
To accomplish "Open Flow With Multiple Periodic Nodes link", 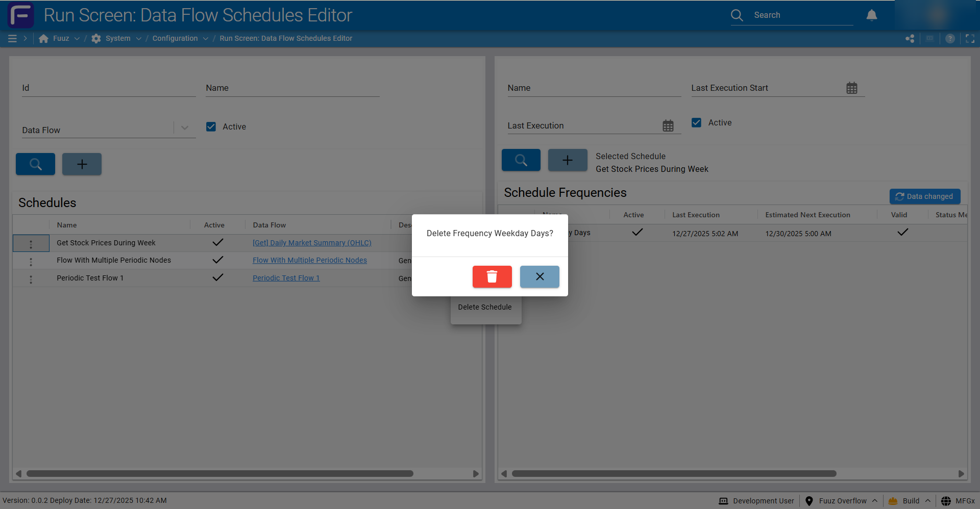I will click(x=309, y=260).
